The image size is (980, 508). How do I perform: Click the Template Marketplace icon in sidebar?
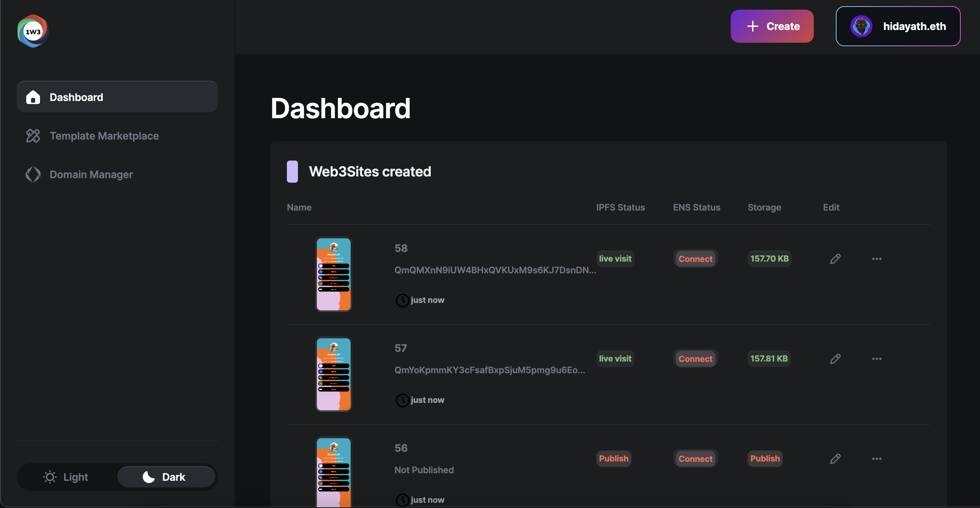coord(33,136)
